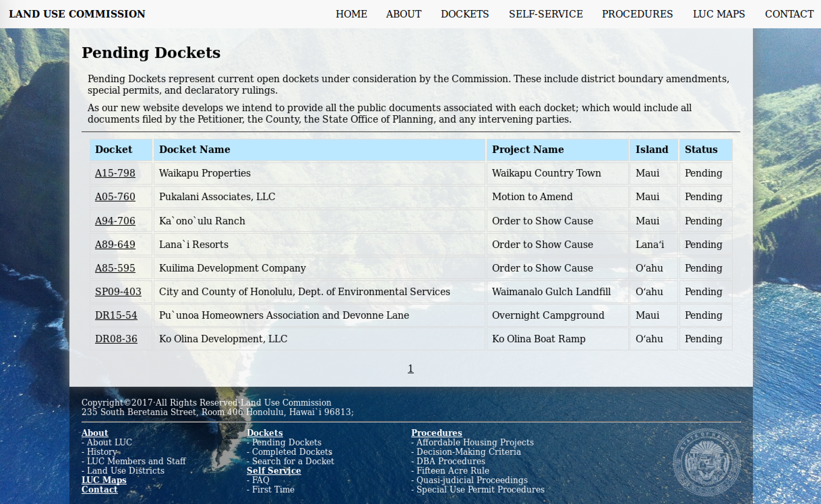Screen dimensions: 821x504
Task: Click the Land Use Commission site title
Action: pyautogui.click(x=77, y=14)
